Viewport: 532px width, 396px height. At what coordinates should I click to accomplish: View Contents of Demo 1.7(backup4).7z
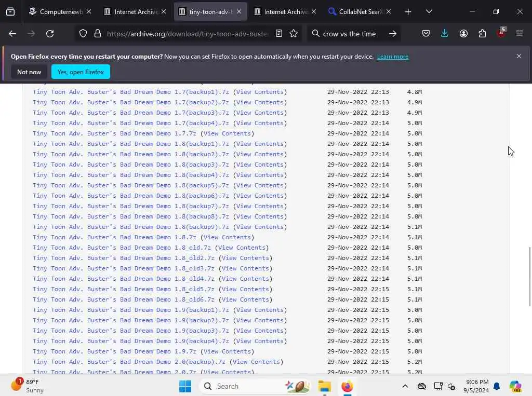260,123
